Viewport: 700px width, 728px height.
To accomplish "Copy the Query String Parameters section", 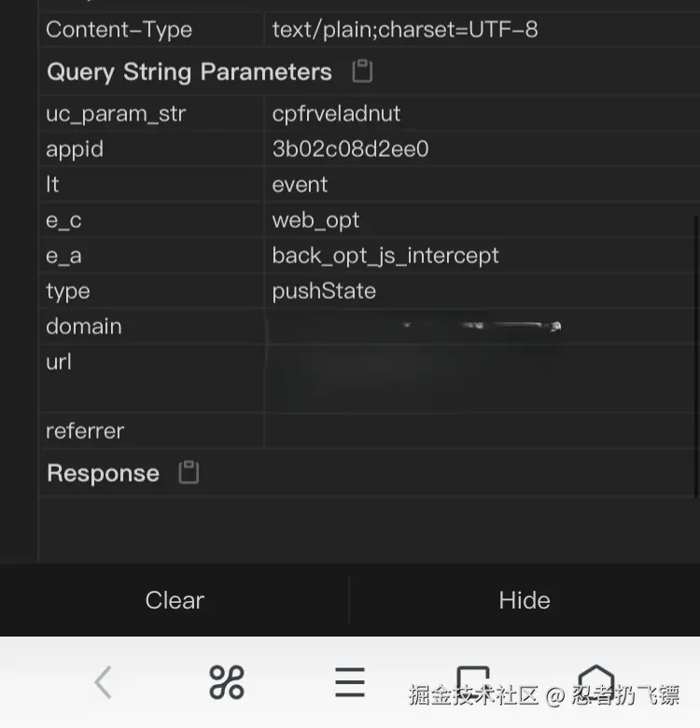I will click(362, 72).
